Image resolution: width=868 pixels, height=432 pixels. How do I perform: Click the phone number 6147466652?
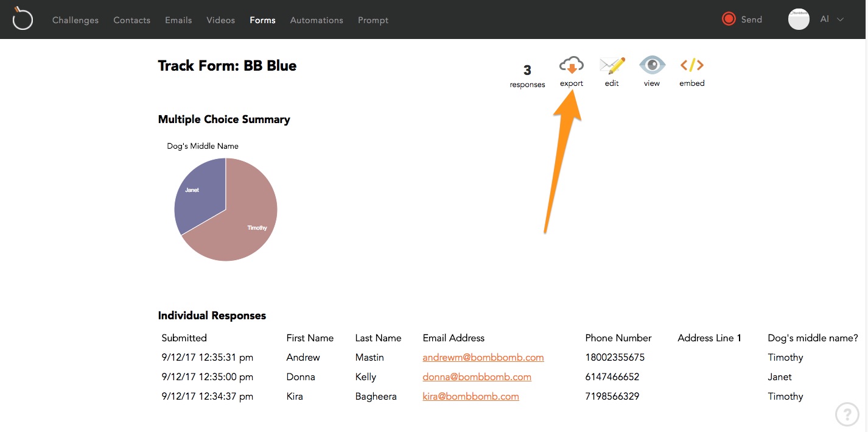coord(612,377)
